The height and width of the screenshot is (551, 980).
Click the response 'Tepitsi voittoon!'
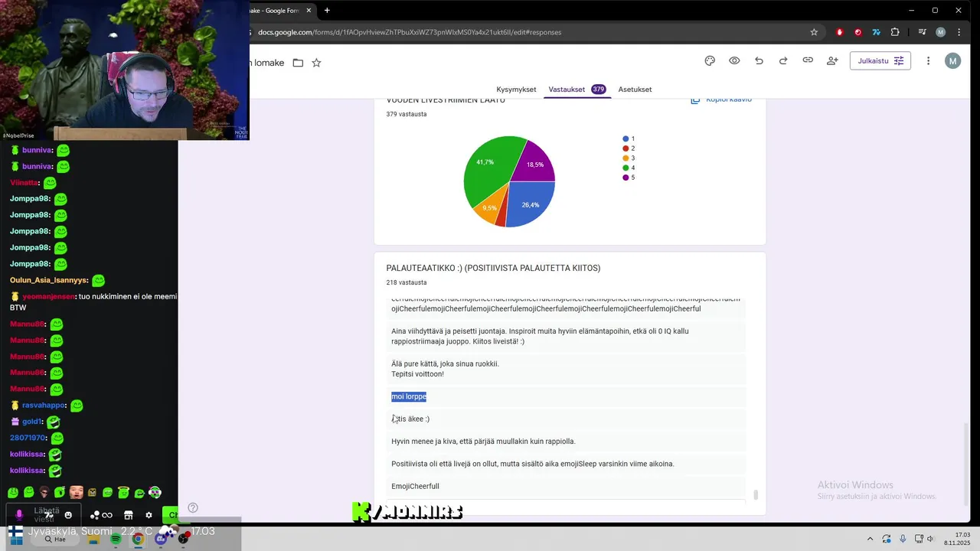pyautogui.click(x=417, y=374)
